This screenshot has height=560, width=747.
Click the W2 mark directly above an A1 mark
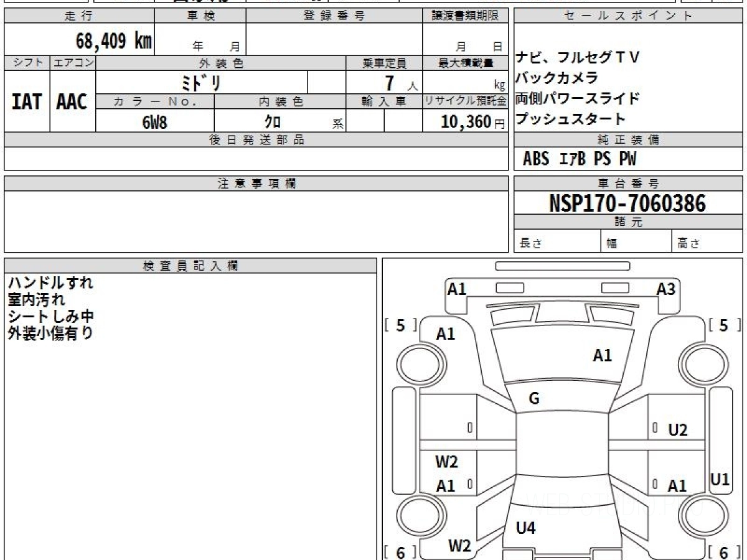coord(446,462)
